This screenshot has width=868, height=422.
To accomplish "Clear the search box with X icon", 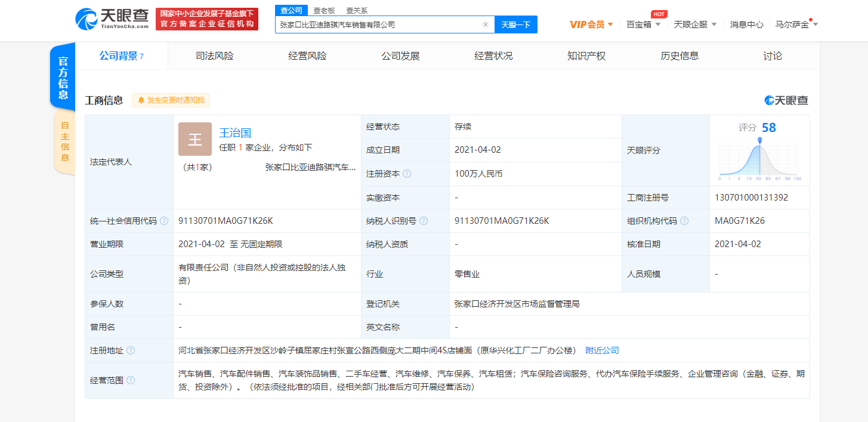I will pyautogui.click(x=486, y=24).
